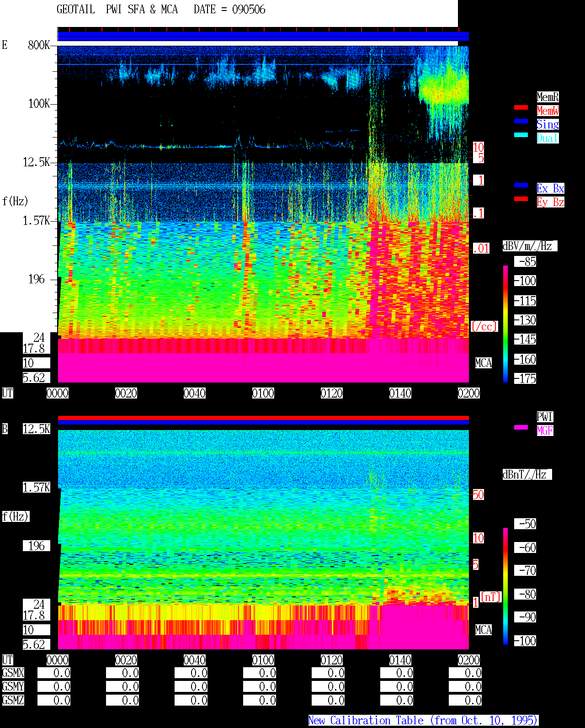
Task: Click the 1.57K label in B panel
Action: pyautogui.click(x=37, y=487)
